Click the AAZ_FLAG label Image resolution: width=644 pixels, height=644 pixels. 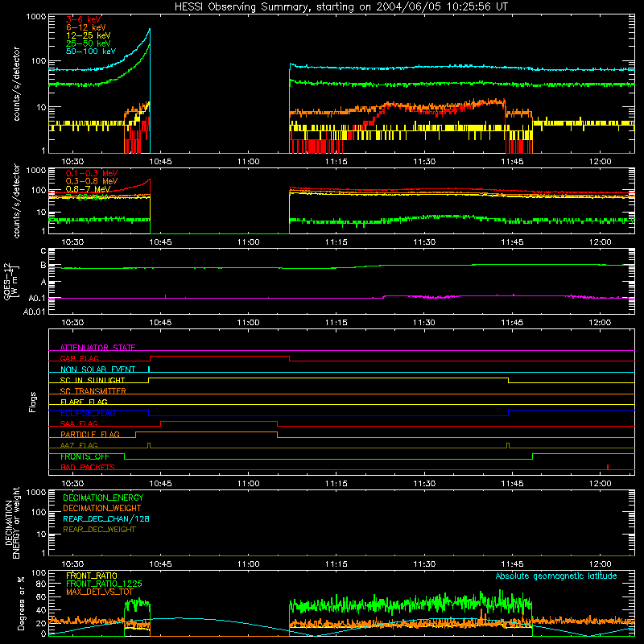(79, 445)
